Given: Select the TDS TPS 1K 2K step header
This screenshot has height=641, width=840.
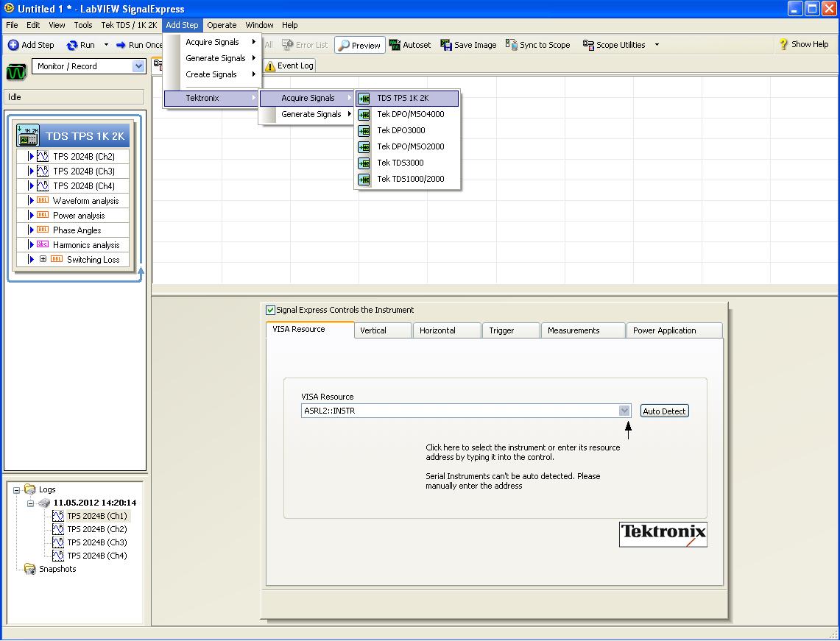Looking at the screenshot, I should click(x=74, y=136).
